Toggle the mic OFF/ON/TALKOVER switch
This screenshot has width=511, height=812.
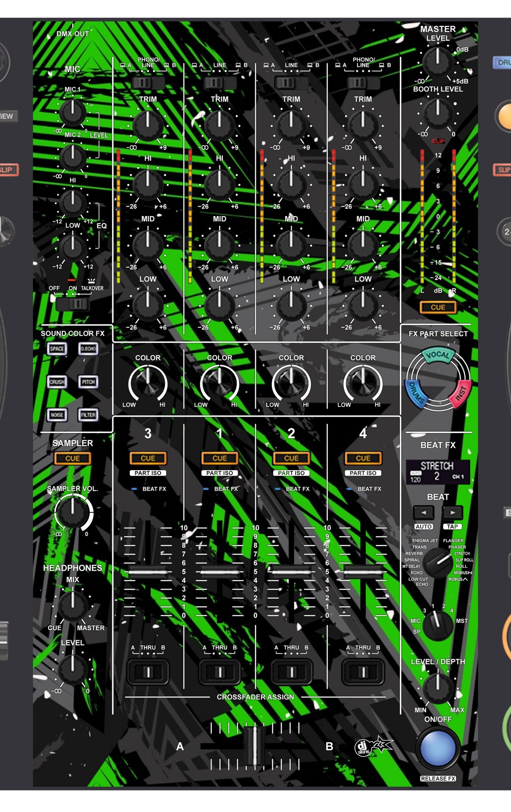click(73, 304)
